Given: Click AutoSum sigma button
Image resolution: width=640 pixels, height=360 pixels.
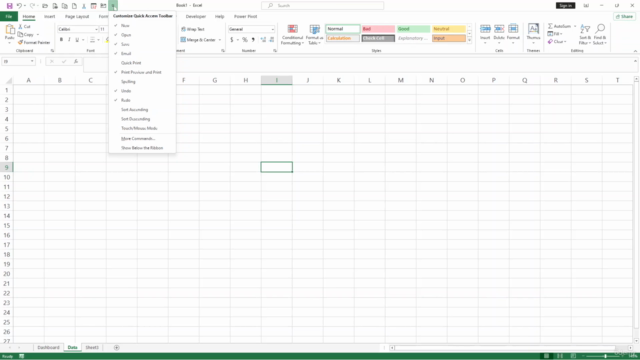Looking at the screenshot, I should pyautogui.click(x=559, y=26).
